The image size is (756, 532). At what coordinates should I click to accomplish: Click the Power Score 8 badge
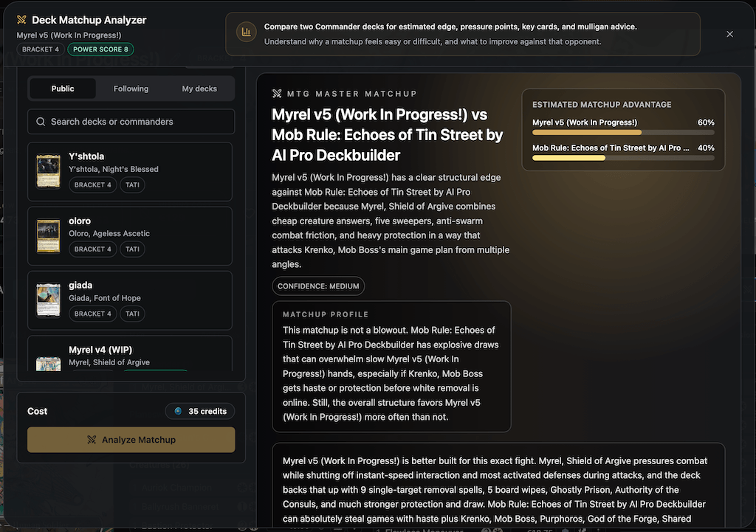pos(100,49)
